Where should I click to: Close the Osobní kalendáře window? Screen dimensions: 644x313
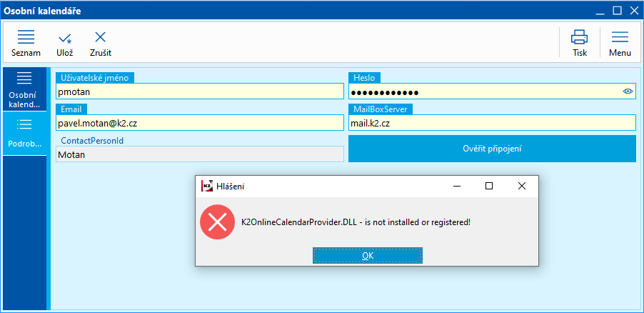tap(634, 11)
